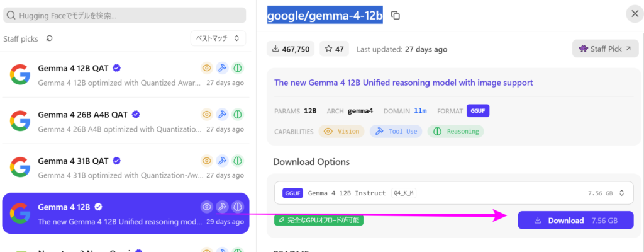Open the Gemma 4 12B Instruct download option row
This screenshot has height=252, width=644.
pyautogui.click(x=454, y=193)
